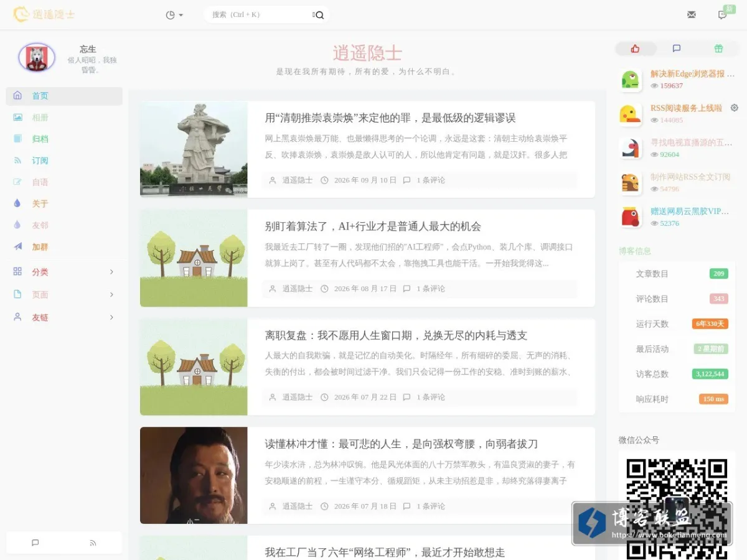Click the search magnifier icon
Viewport: 747px width, 560px height.
[320, 15]
